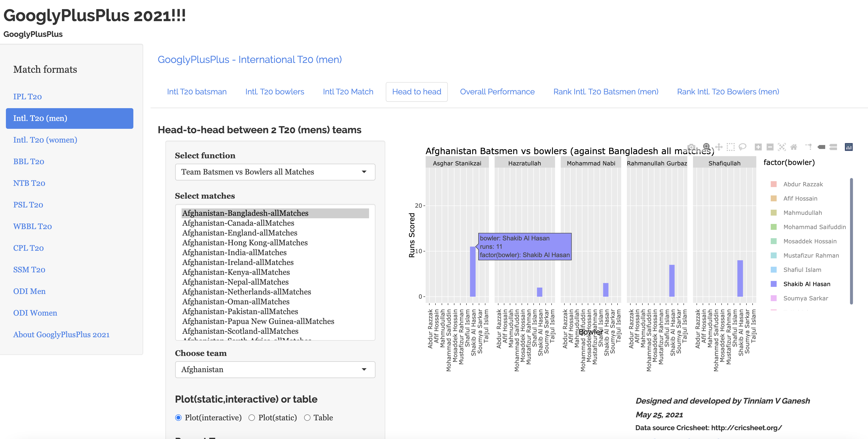868x439 pixels.
Task: Open About GooglyPlusPlus 2021 link
Action: [x=61, y=335]
